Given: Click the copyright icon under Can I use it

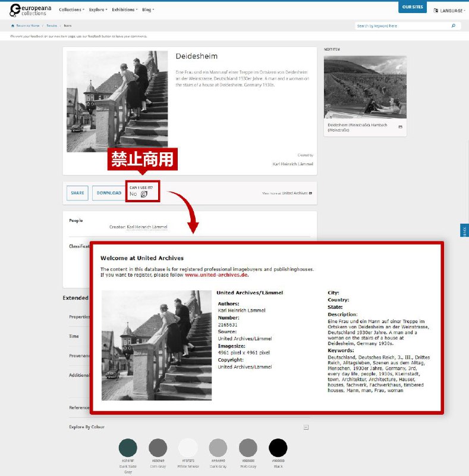Looking at the screenshot, I should tap(144, 194).
